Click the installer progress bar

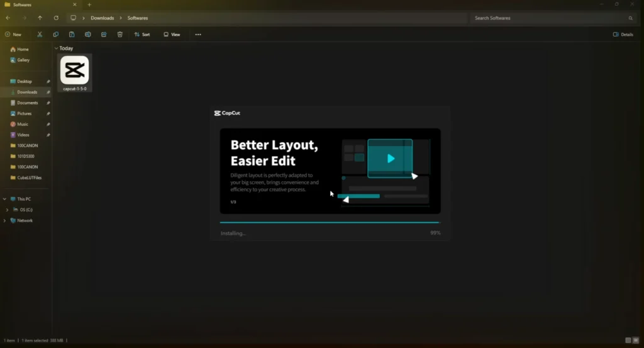pyautogui.click(x=330, y=222)
